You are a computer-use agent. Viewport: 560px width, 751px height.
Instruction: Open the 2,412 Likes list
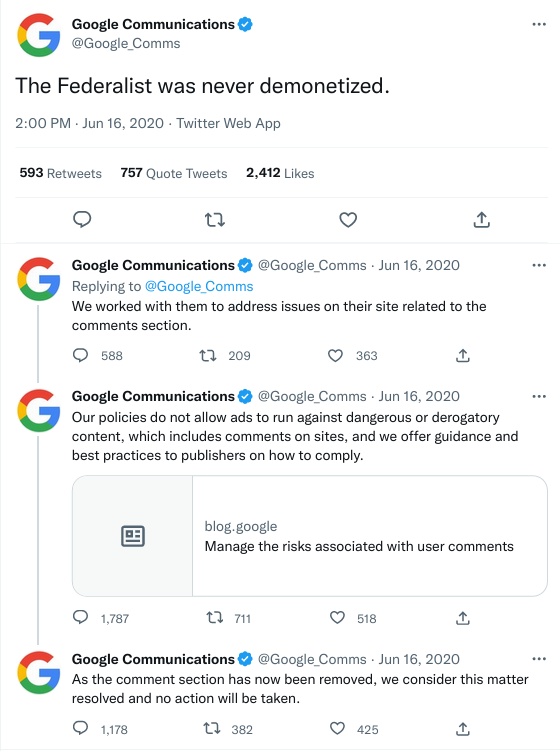tap(280, 173)
